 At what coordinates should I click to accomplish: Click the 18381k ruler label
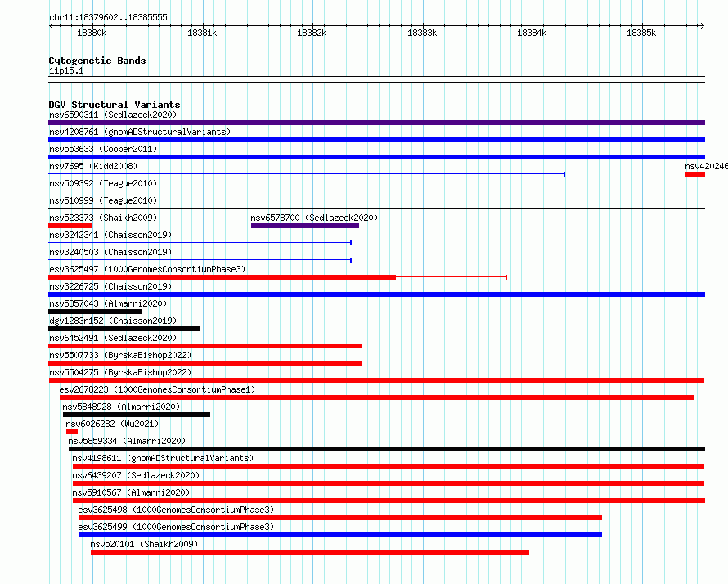202,33
